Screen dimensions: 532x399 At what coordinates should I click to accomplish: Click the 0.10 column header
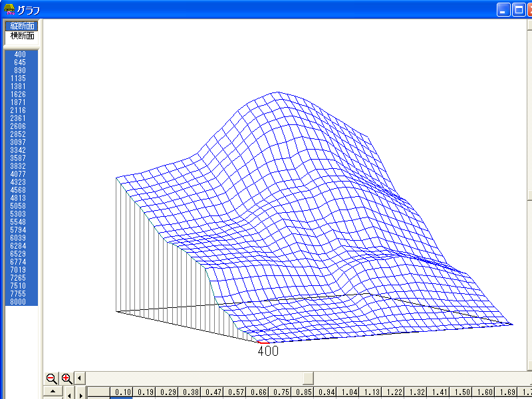tap(122, 392)
